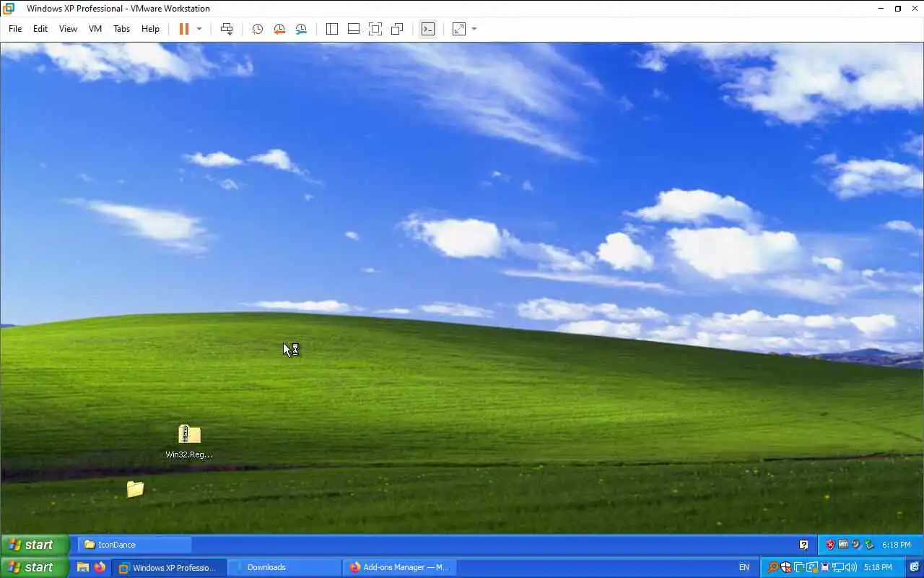Screen dimensions: 924x578
Task: Click the host tray icon with orange badge
Action: pyautogui.click(x=812, y=567)
